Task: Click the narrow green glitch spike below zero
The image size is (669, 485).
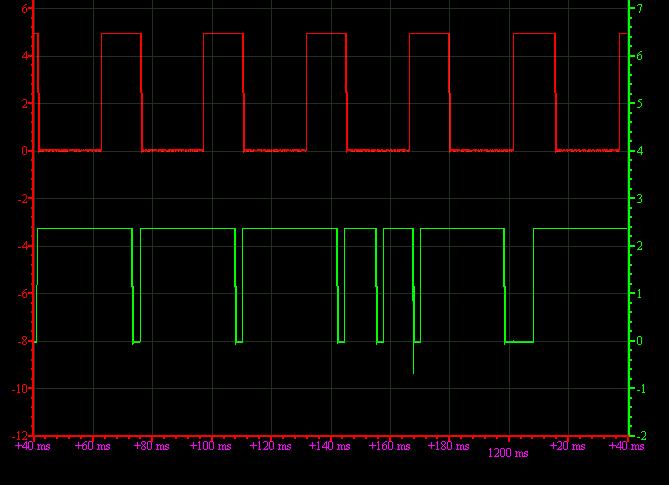Action: click(x=413, y=360)
